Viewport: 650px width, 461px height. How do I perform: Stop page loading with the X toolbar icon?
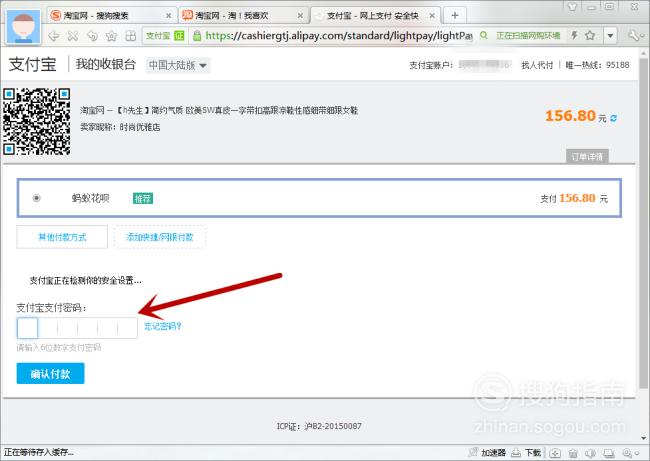click(x=73, y=36)
